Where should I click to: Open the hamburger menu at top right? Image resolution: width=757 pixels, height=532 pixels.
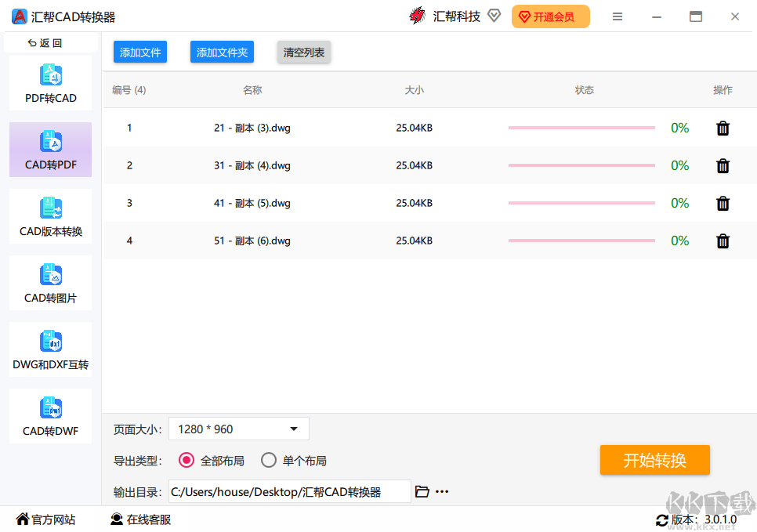point(618,16)
